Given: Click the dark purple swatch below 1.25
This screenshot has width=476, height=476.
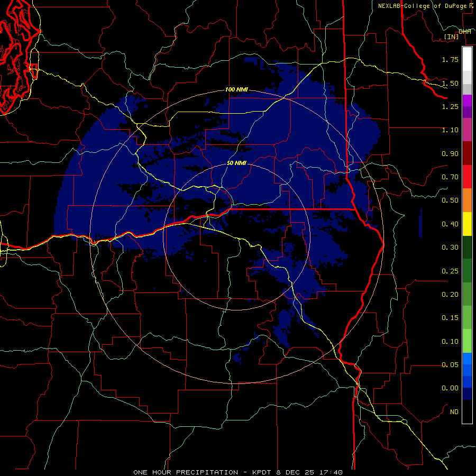Looking at the screenshot, I should [x=467, y=112].
